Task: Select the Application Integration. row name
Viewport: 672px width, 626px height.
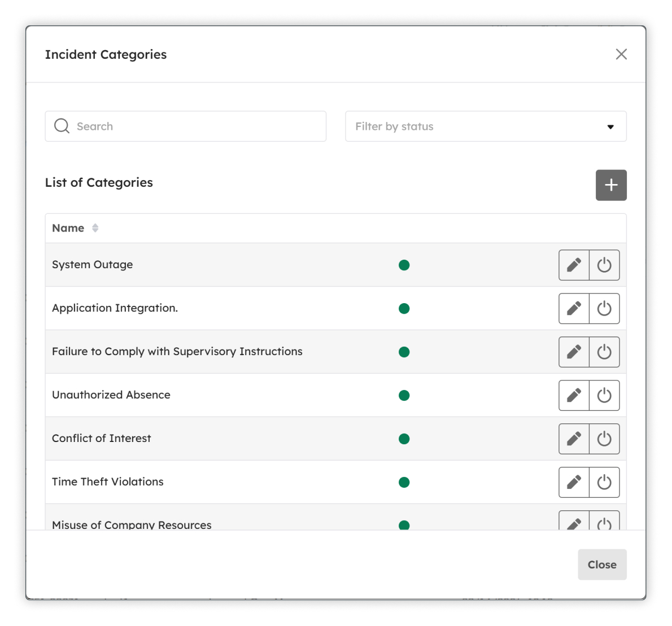Action: coord(115,308)
